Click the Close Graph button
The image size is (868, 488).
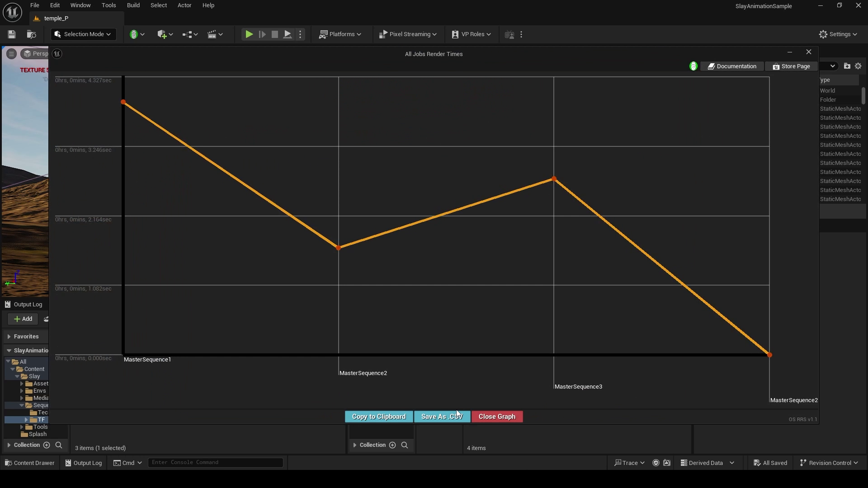(497, 417)
